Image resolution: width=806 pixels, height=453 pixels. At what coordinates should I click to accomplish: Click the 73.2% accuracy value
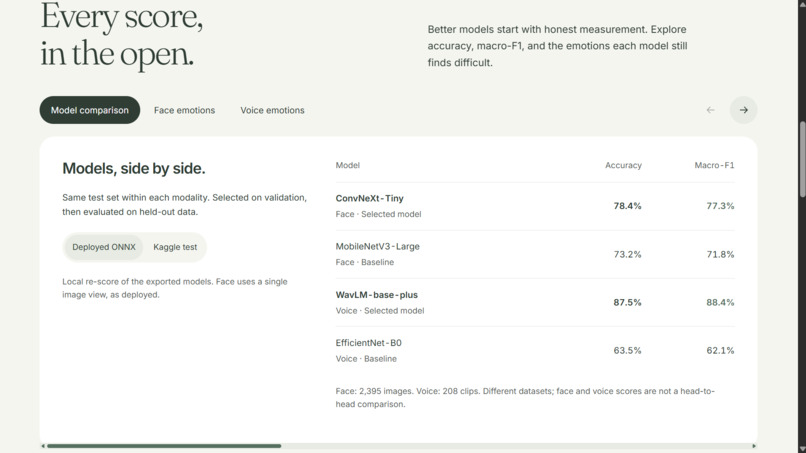(x=627, y=255)
